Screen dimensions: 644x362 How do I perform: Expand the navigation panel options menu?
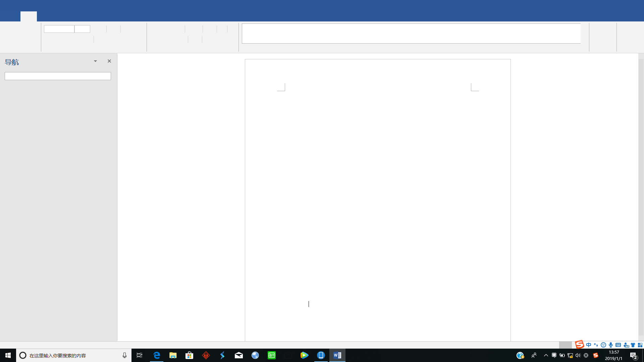tap(95, 61)
